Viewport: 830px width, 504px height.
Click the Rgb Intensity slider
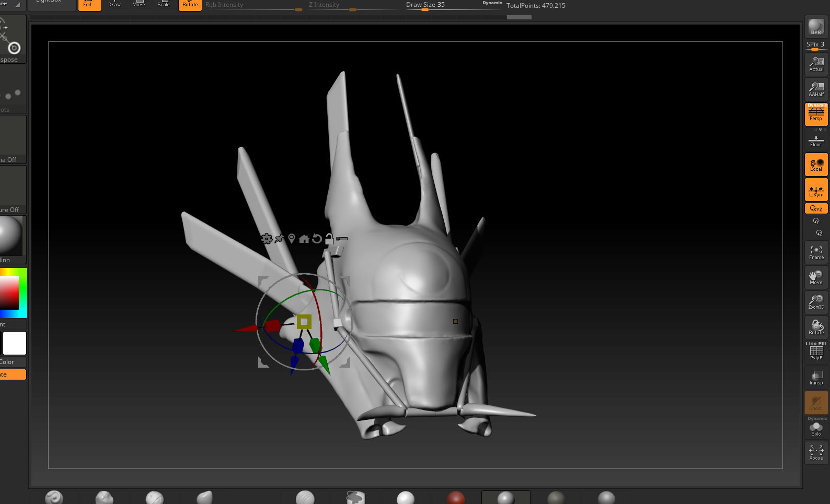pyautogui.click(x=253, y=5)
